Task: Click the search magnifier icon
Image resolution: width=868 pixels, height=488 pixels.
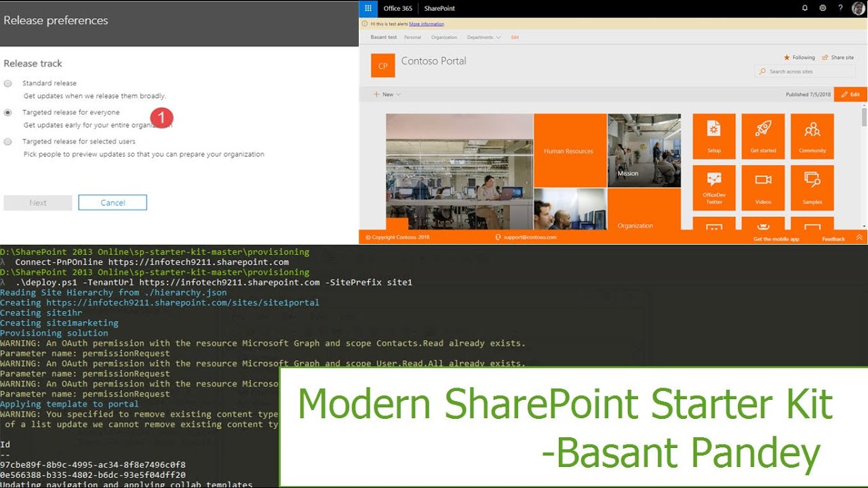Action: pyautogui.click(x=763, y=71)
